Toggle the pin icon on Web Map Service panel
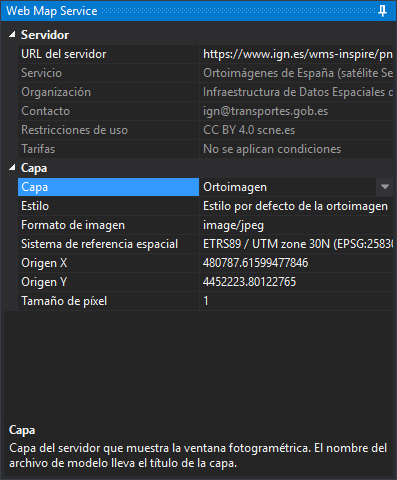The width and height of the screenshot is (397, 480). 383,11
